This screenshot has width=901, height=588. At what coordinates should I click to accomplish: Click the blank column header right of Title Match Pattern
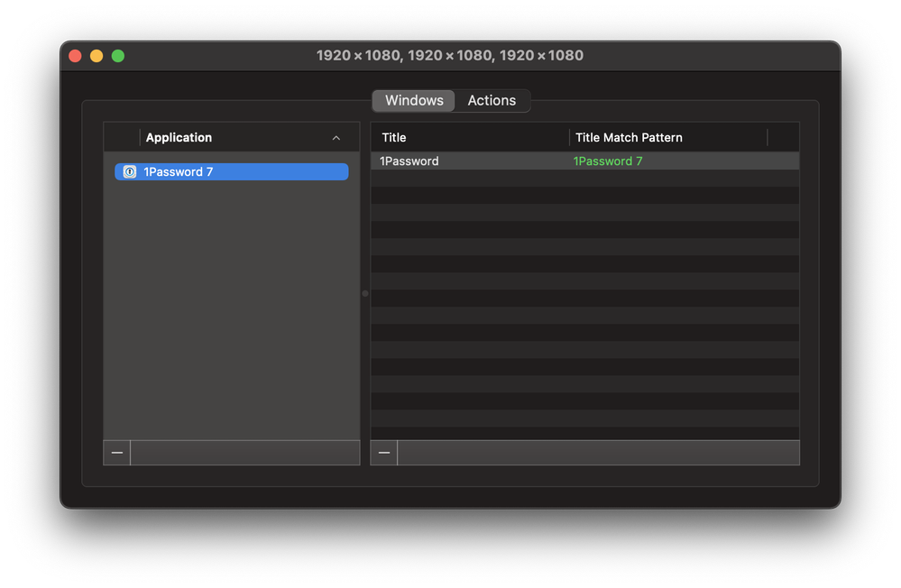point(783,138)
